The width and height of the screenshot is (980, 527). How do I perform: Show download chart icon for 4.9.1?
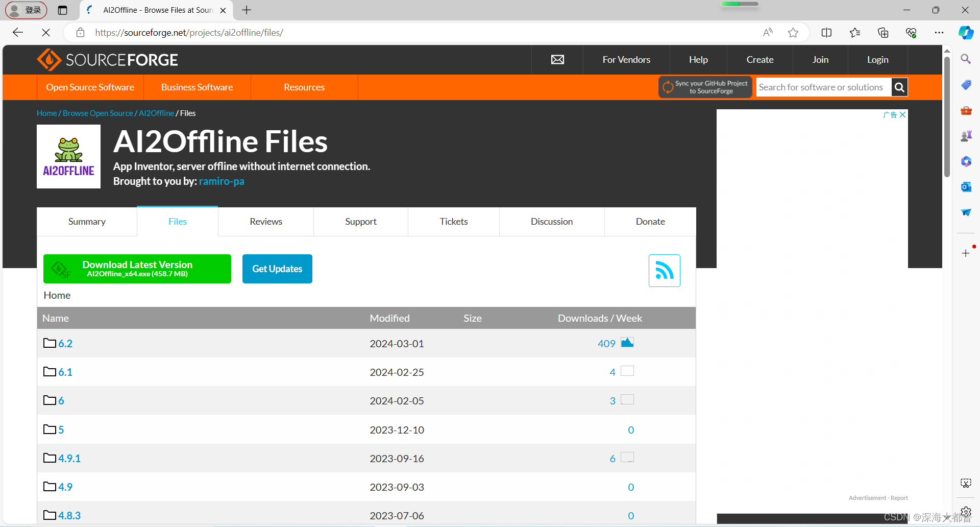(627, 458)
